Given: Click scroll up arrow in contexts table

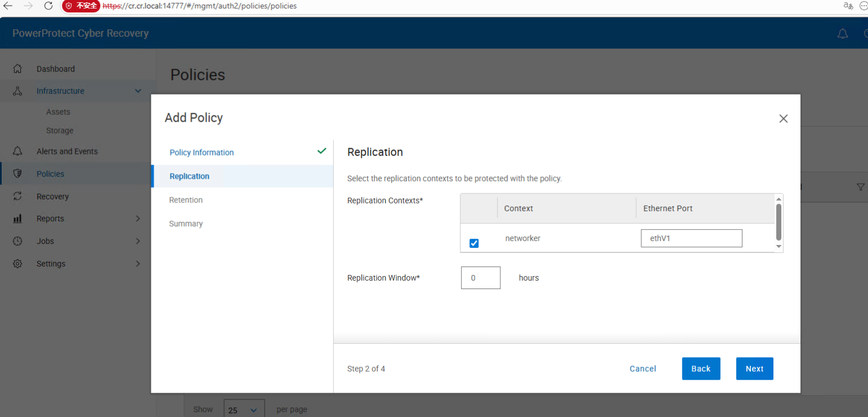Looking at the screenshot, I should tap(779, 199).
